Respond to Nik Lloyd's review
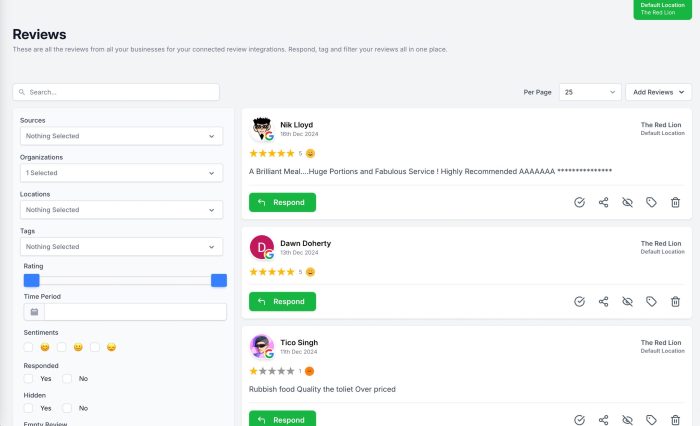 point(282,202)
